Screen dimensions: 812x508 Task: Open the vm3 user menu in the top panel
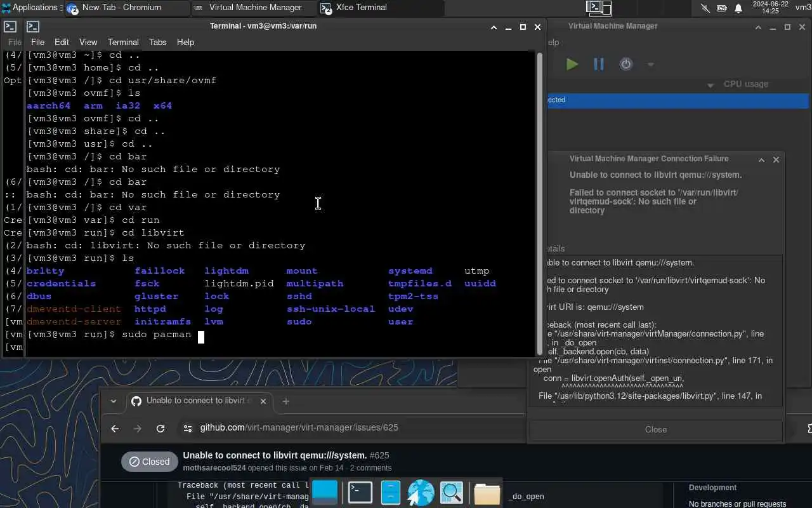[x=803, y=8]
